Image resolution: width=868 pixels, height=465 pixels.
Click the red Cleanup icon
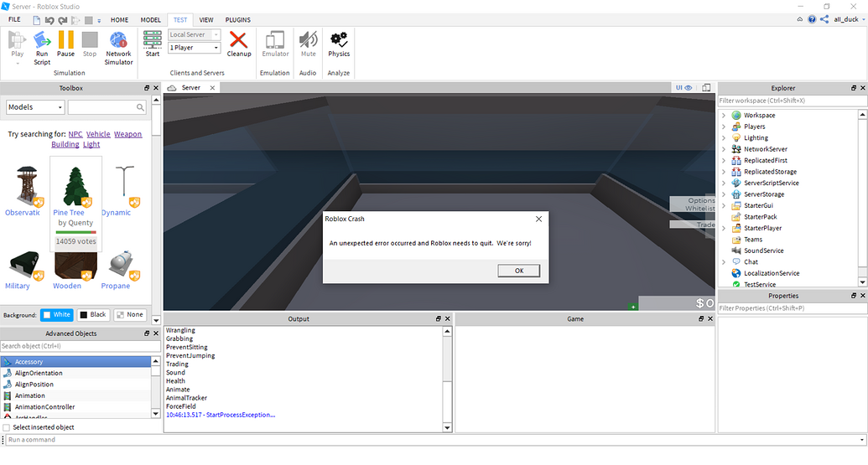tap(238, 40)
